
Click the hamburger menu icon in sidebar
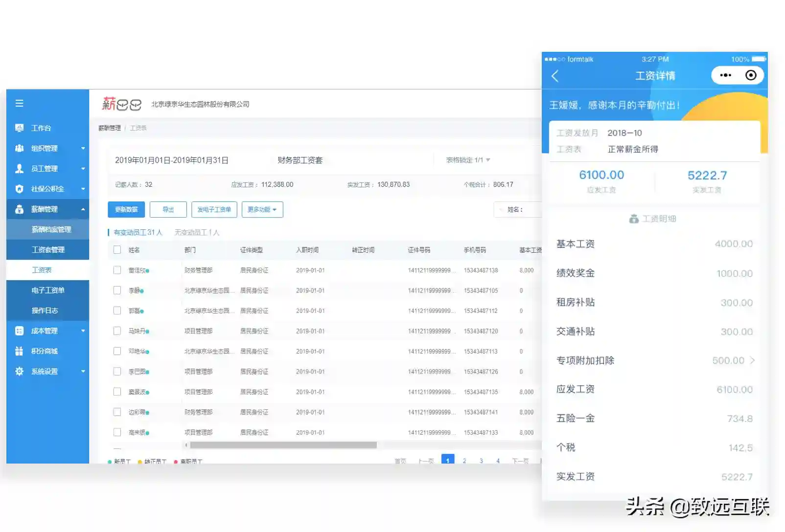(20, 103)
